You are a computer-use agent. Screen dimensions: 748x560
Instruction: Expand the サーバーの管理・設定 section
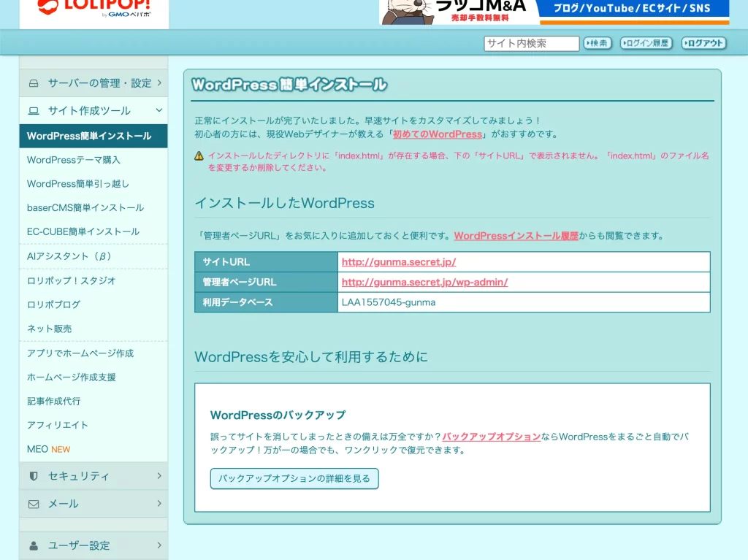93,83
